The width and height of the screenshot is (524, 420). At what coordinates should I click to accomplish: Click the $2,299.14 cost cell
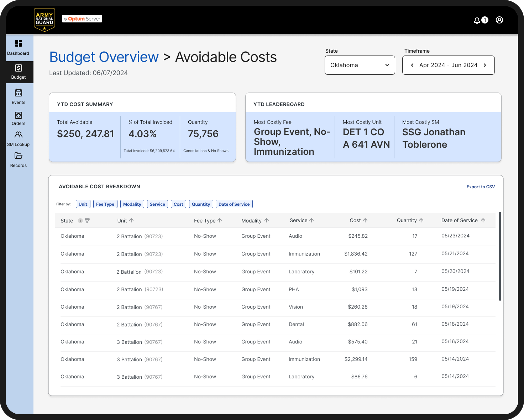pos(356,359)
